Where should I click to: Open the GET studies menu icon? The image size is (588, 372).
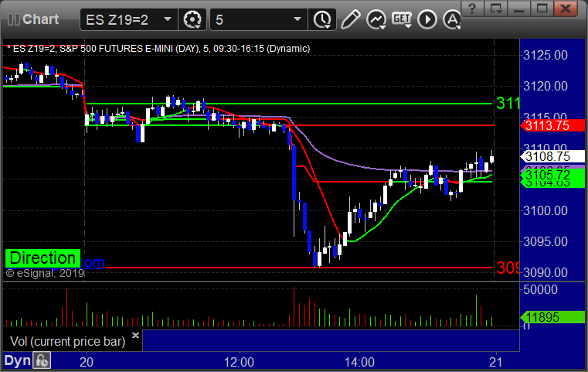tap(402, 19)
